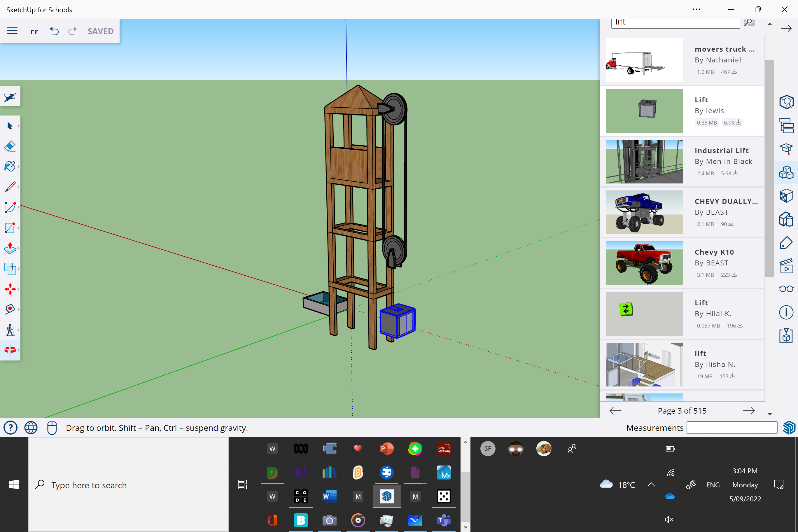This screenshot has width=798, height=532.
Task: Unmute the system volume in the taskbar
Action: point(669,519)
